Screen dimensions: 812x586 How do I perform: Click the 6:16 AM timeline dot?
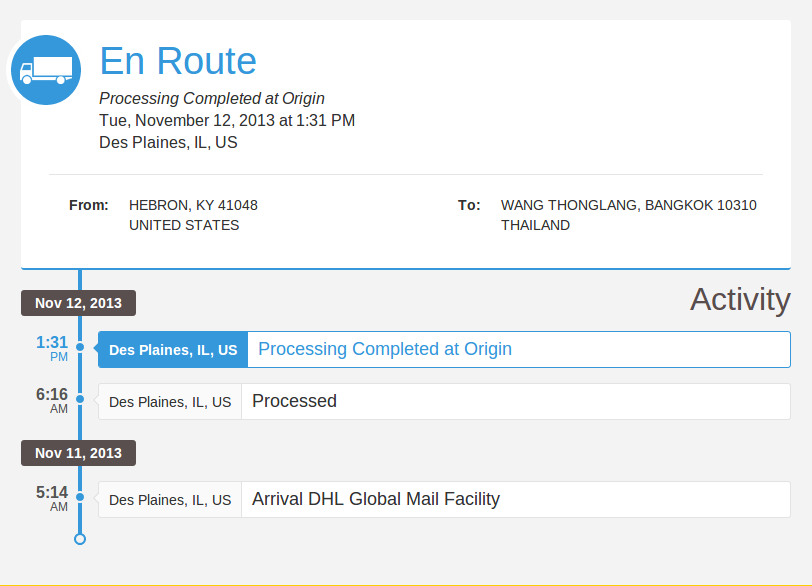(80, 401)
